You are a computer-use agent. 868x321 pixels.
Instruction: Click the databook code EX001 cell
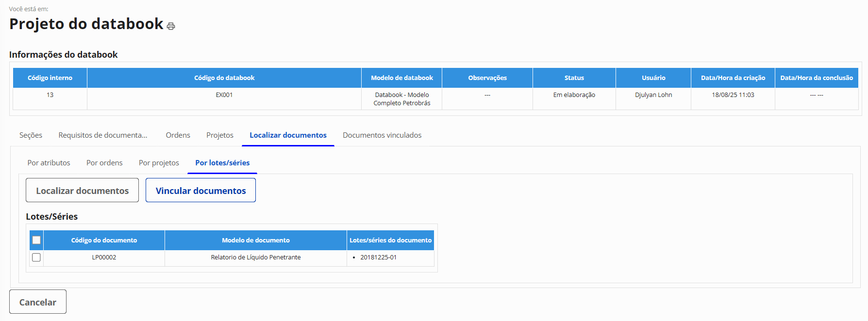point(224,95)
